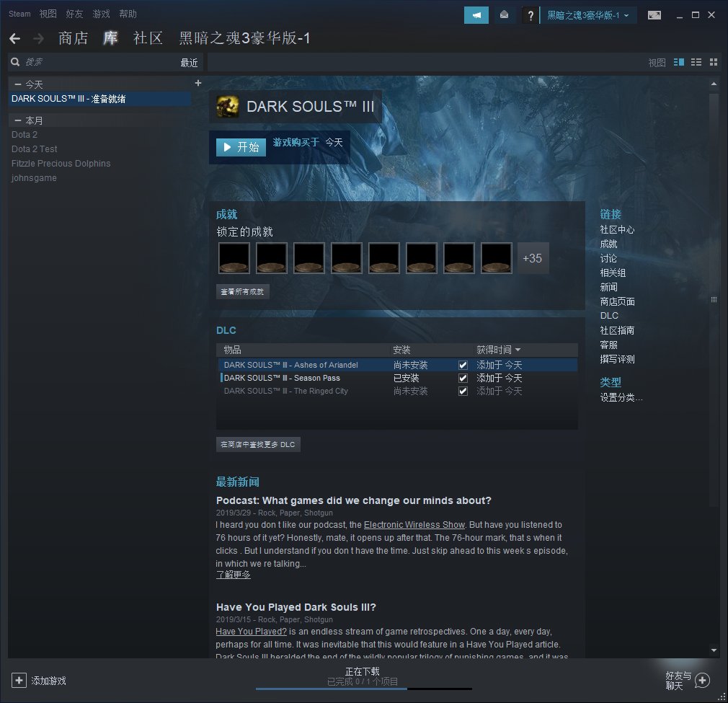The width and height of the screenshot is (728, 703).
Task: Toggle Season Pass DLC checkbox
Action: pyautogui.click(x=463, y=378)
